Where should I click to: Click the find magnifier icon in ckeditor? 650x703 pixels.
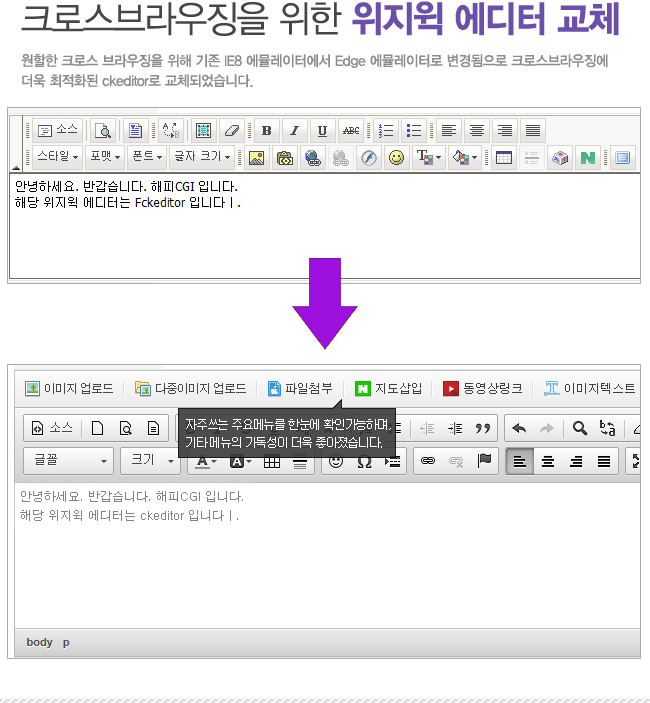(x=580, y=429)
